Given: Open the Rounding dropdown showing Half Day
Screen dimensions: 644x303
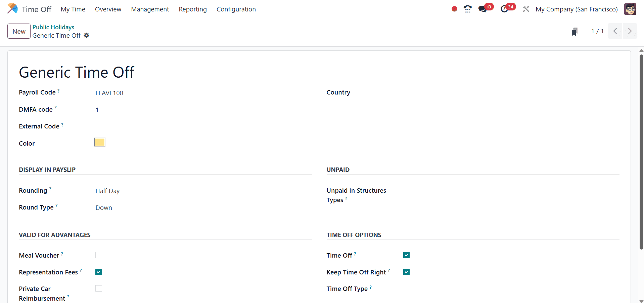Looking at the screenshot, I should 203,191.
